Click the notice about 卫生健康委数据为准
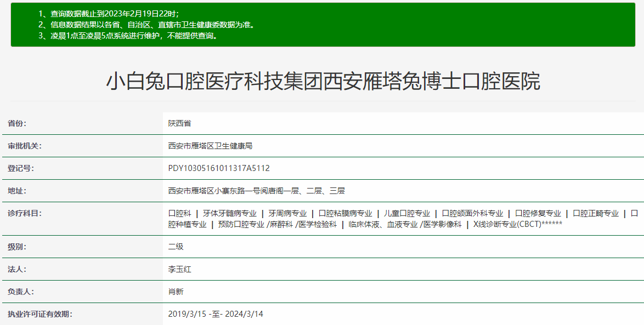Screen dimensions: 644x325 (x=146, y=25)
